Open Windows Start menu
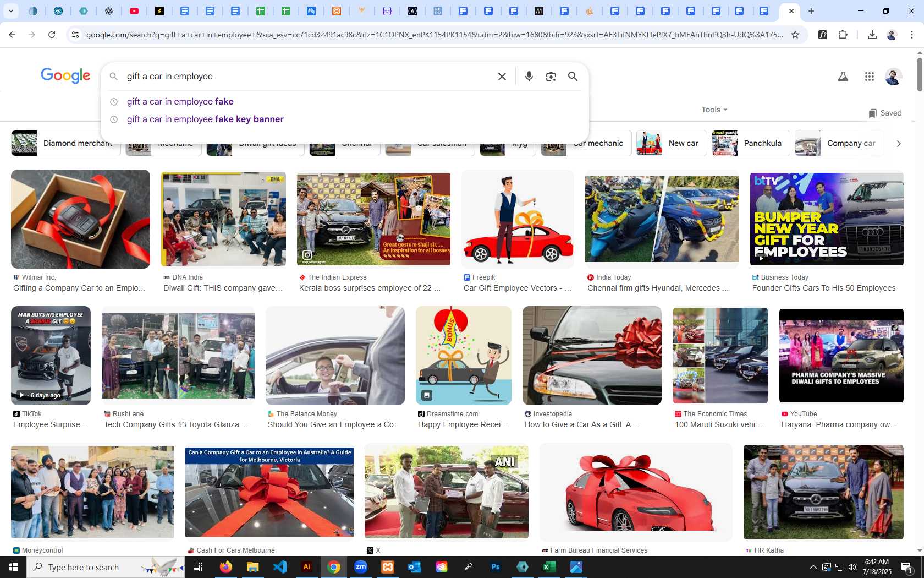 (x=13, y=567)
